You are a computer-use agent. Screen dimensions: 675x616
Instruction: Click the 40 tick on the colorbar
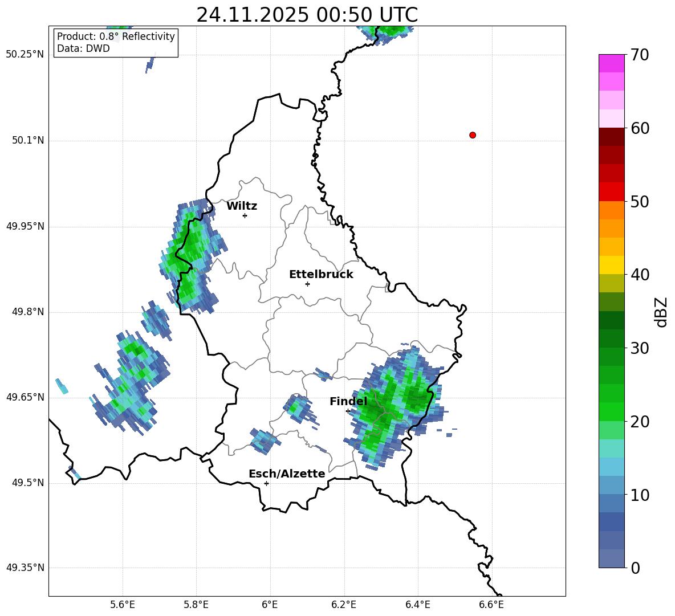pos(639,275)
